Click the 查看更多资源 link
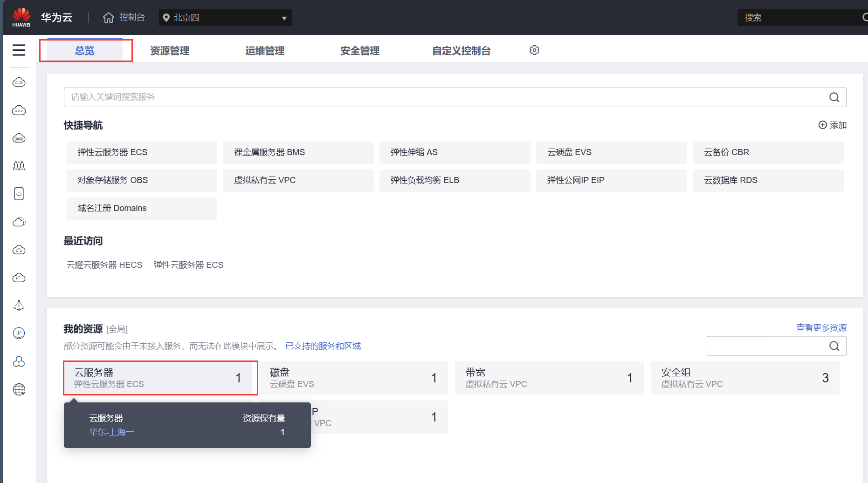 pos(821,327)
